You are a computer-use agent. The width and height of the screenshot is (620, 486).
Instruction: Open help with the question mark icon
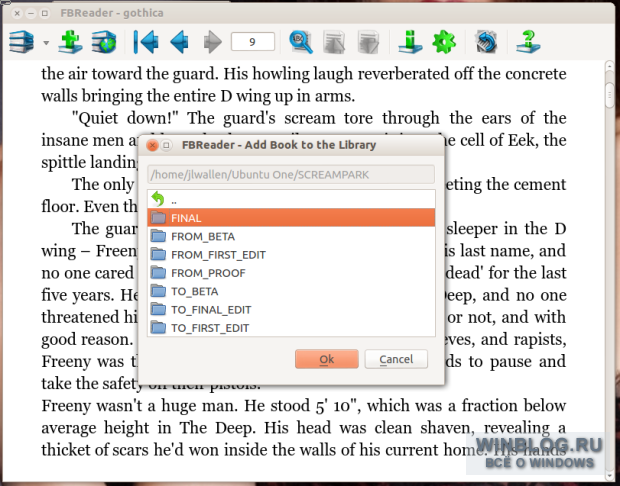[528, 42]
